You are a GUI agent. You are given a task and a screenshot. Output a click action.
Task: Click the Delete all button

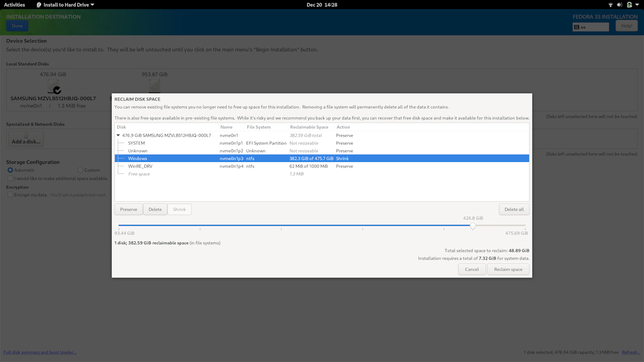pos(514,209)
